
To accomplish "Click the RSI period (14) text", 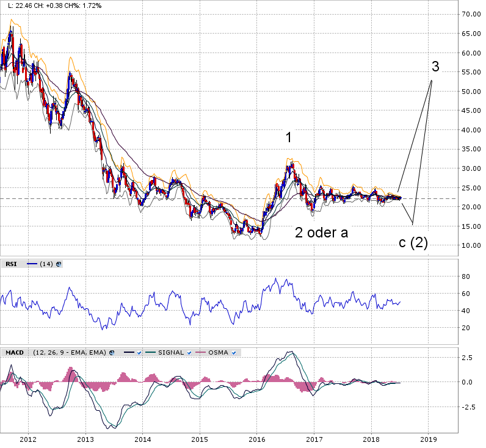I will coord(46,264).
